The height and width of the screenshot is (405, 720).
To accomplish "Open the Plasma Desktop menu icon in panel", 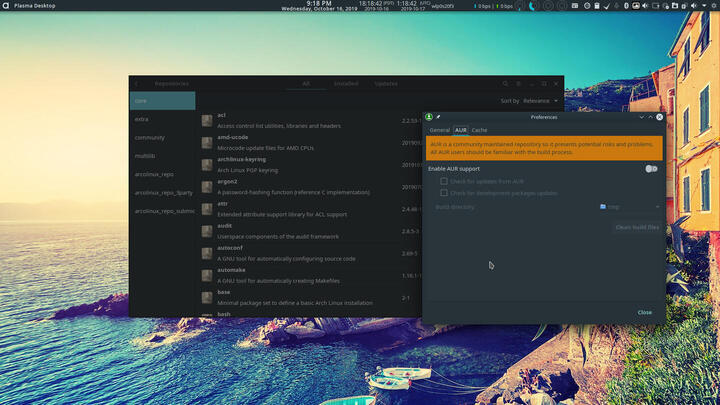I will click(x=6, y=6).
